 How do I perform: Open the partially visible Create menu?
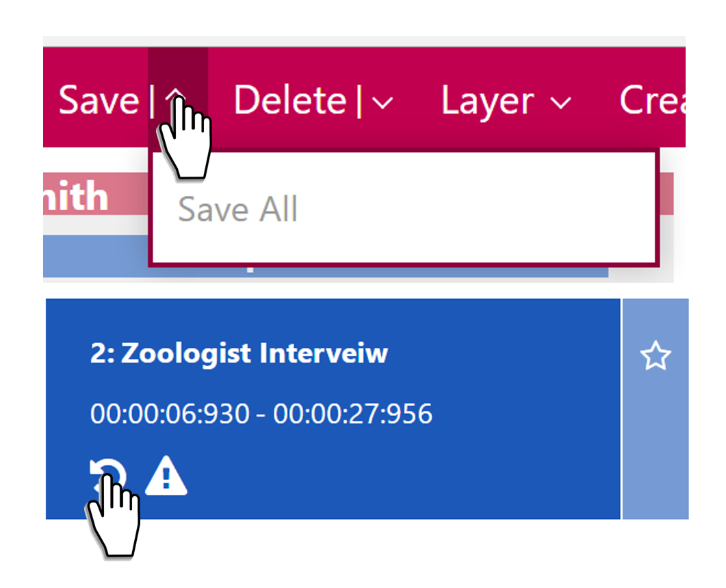tap(651, 101)
